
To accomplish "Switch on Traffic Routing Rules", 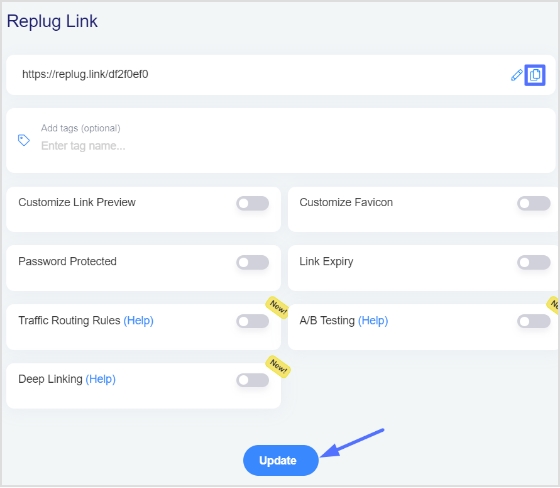I will (252, 321).
